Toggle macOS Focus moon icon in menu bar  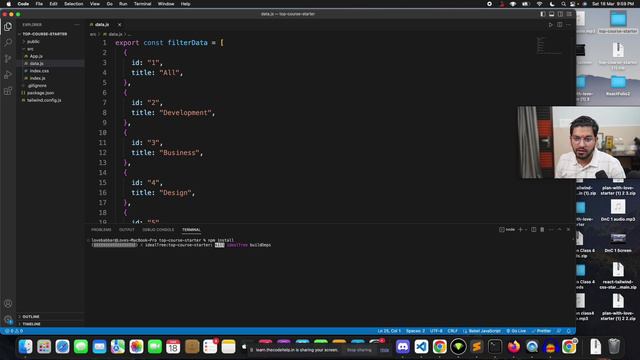click(x=552, y=4)
